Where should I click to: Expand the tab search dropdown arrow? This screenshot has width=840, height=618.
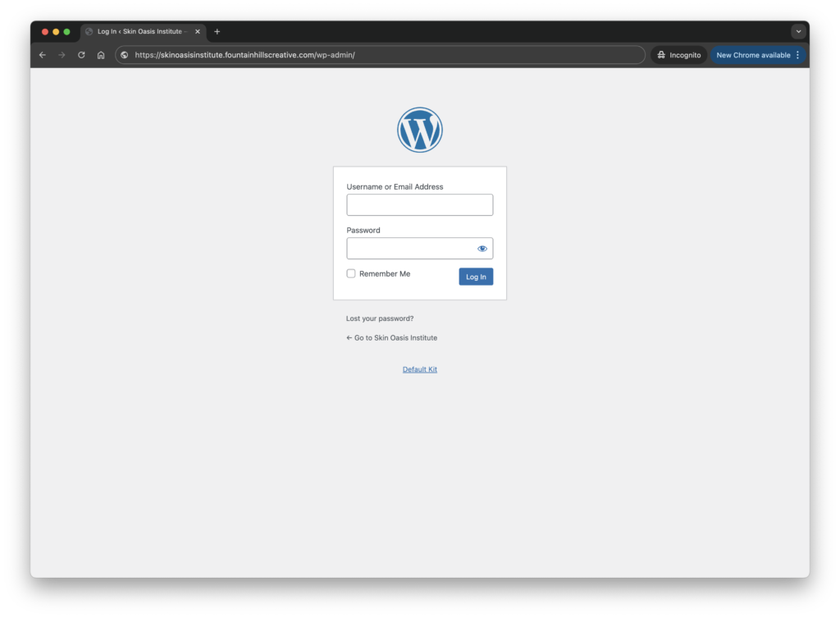tap(798, 31)
